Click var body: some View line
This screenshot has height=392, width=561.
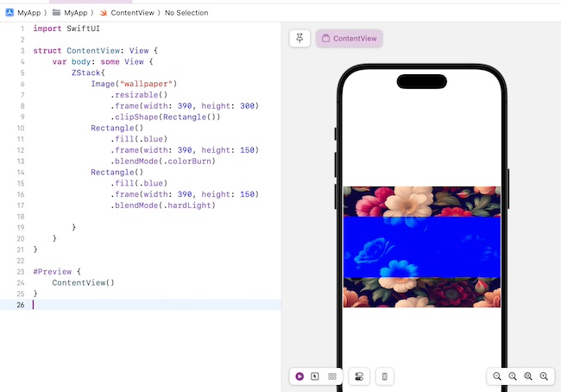pos(103,61)
